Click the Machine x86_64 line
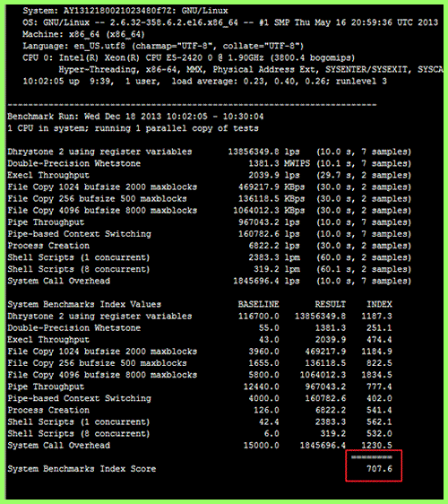448x504 pixels. [83, 34]
